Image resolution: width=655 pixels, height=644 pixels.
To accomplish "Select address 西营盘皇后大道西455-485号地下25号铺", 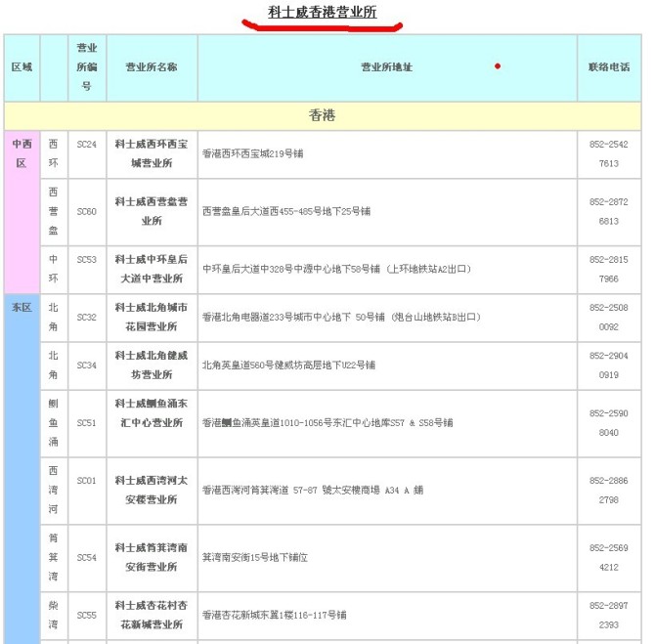I will [x=286, y=211].
